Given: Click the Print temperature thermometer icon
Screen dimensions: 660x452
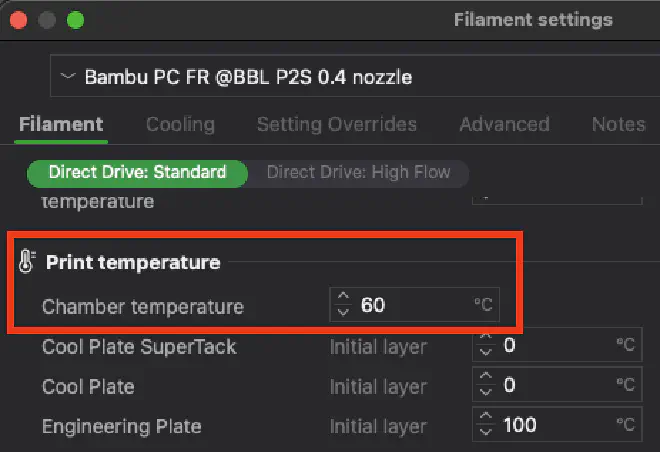Looking at the screenshot, I should 27,263.
